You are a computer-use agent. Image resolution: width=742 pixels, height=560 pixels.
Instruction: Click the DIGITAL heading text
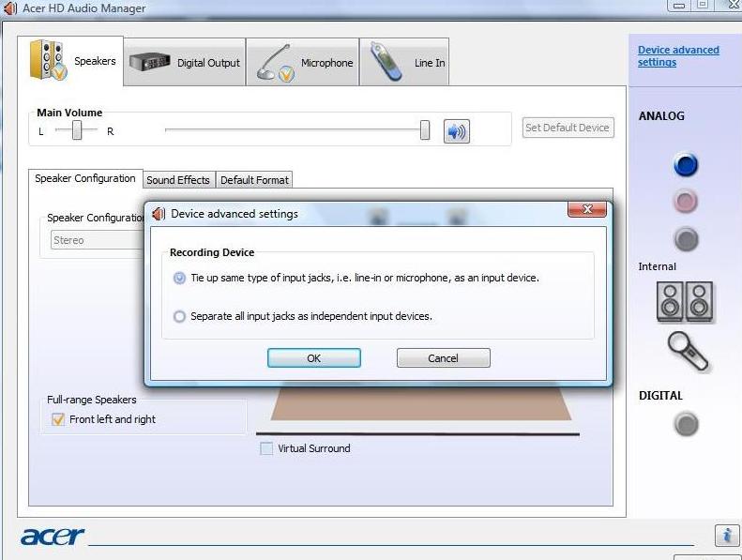660,396
